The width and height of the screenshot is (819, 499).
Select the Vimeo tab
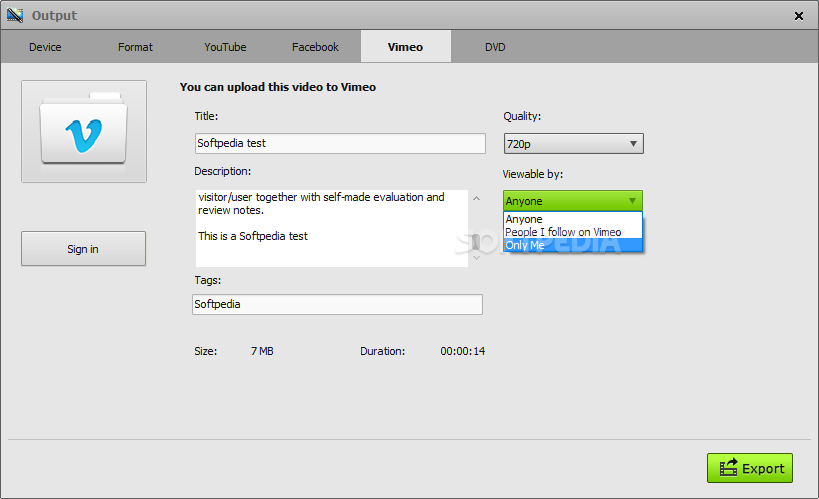(405, 47)
